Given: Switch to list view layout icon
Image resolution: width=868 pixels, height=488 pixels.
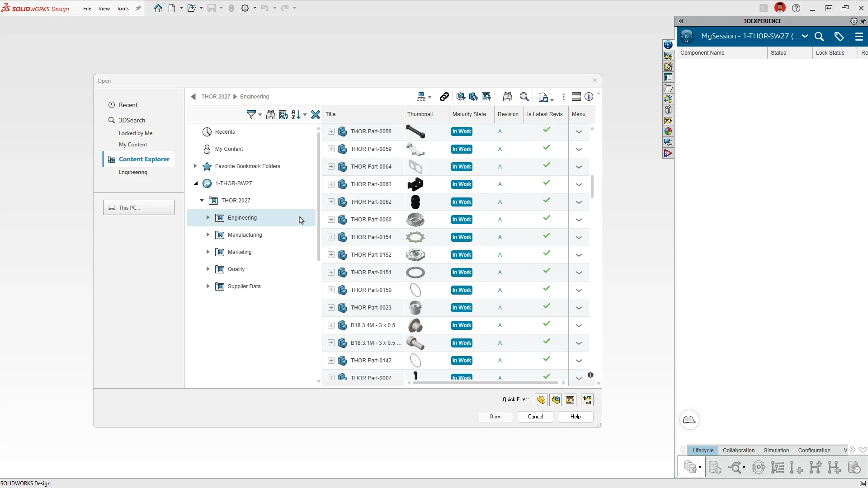Looking at the screenshot, I should pyautogui.click(x=576, y=97).
